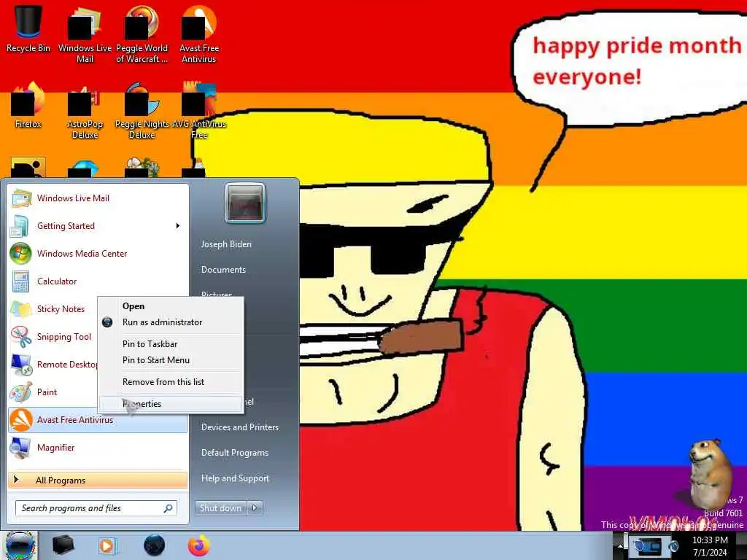The image size is (747, 560).
Task: Click Windows Media Center icon in Start menu
Action: 20,253
